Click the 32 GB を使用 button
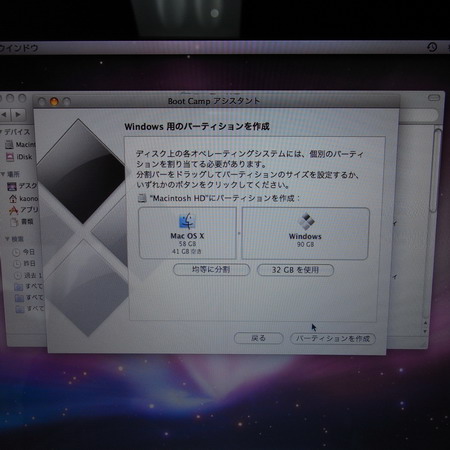The width and height of the screenshot is (450, 450). tap(295, 270)
